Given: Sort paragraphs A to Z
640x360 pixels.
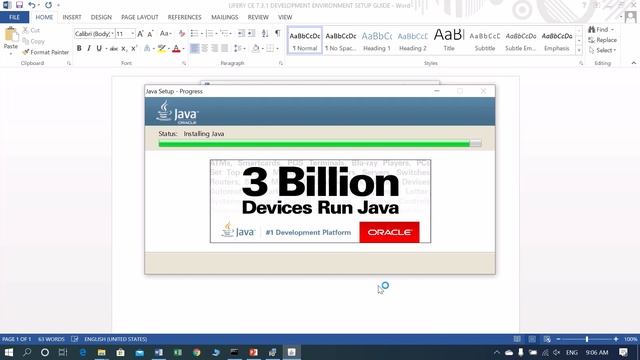Looking at the screenshot, I should click(265, 33).
